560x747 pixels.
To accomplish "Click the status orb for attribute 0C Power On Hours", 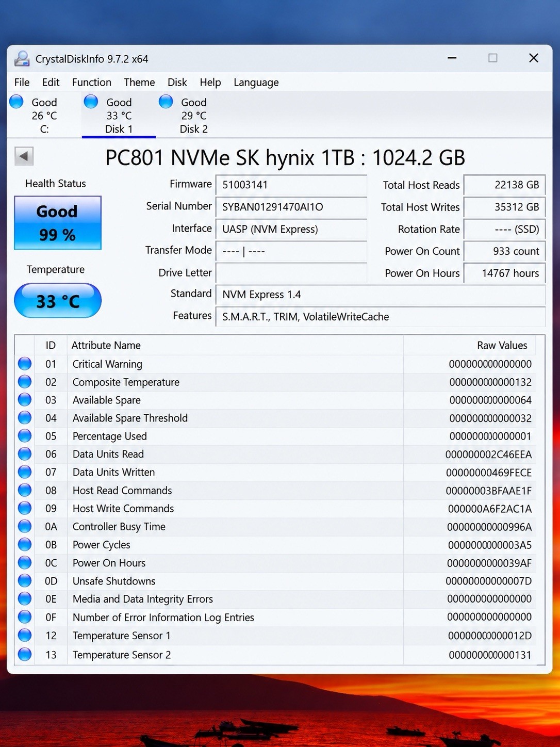I will click(25, 562).
